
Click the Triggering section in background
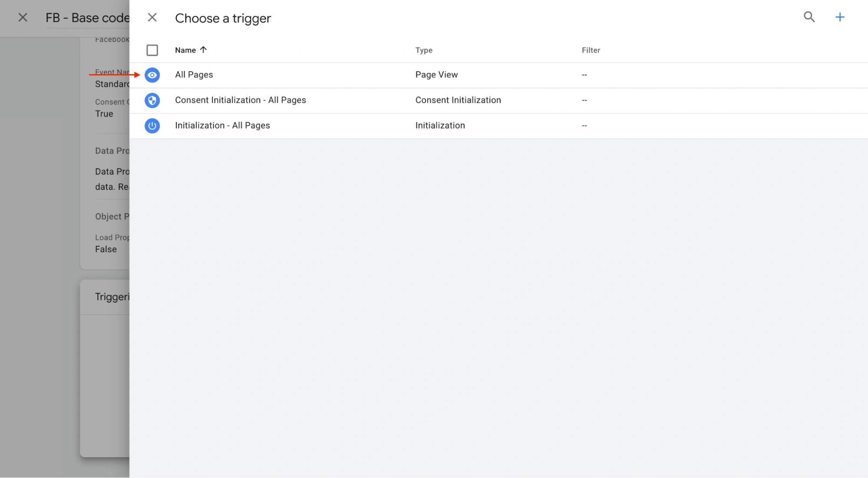tap(112, 297)
